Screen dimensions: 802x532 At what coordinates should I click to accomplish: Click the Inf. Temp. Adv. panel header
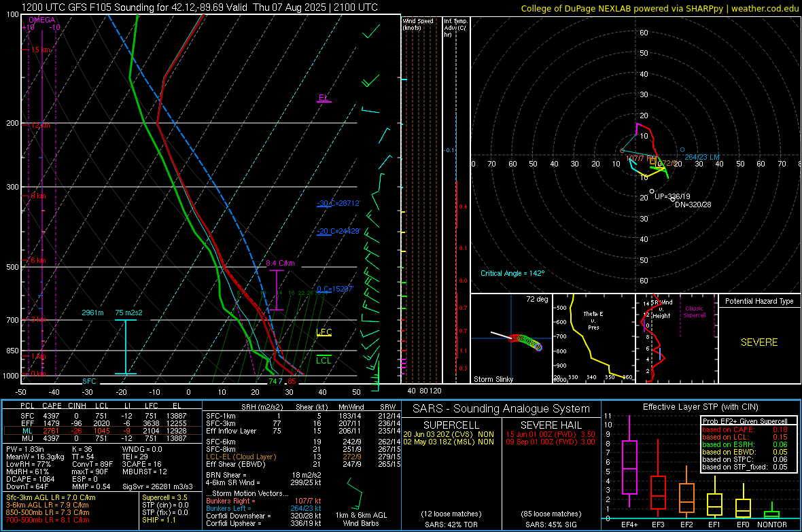(x=455, y=28)
